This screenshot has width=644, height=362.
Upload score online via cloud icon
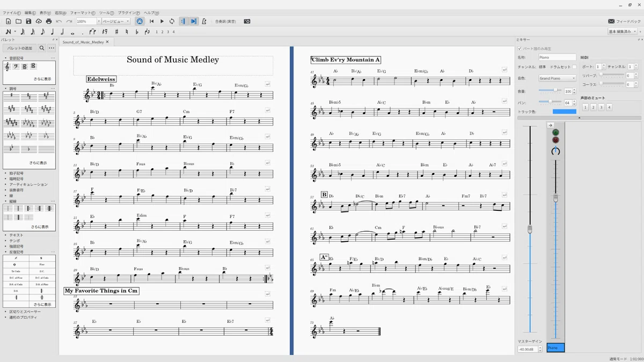(x=39, y=21)
